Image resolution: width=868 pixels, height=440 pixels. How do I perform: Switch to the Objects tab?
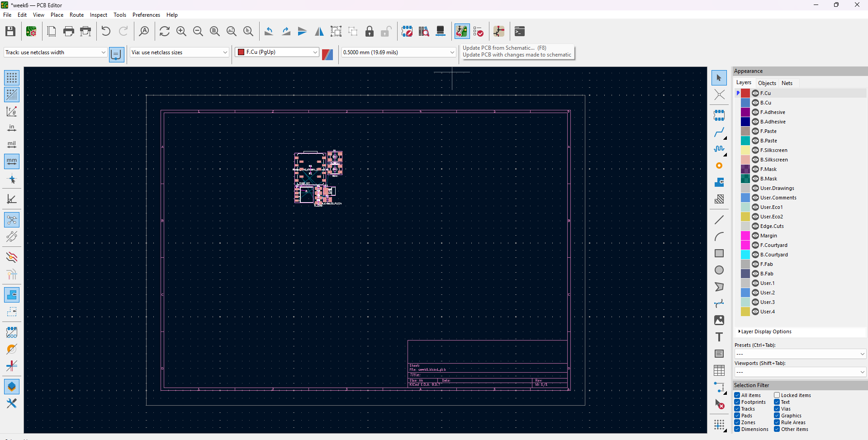point(767,83)
